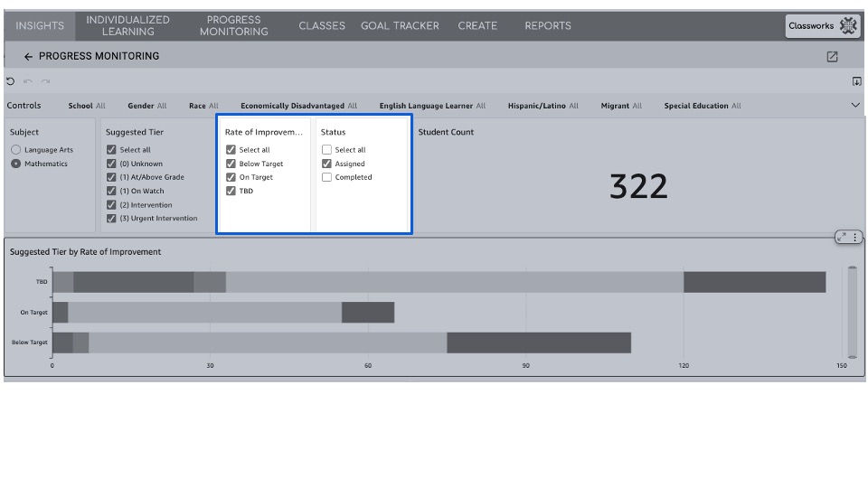Toggle Rate of Improvement Select all
Screen dimensions: 868x488
[231, 149]
